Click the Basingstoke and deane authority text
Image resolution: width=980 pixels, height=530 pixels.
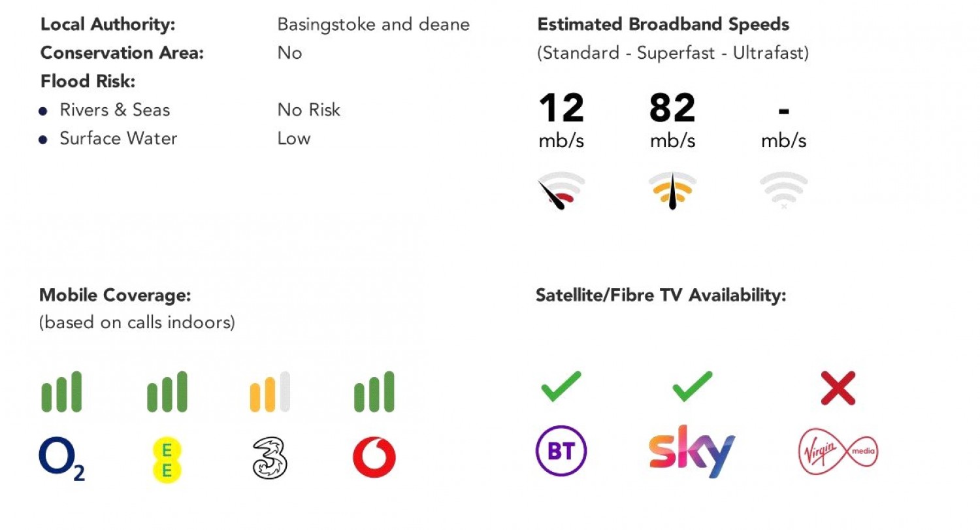pos(373,25)
